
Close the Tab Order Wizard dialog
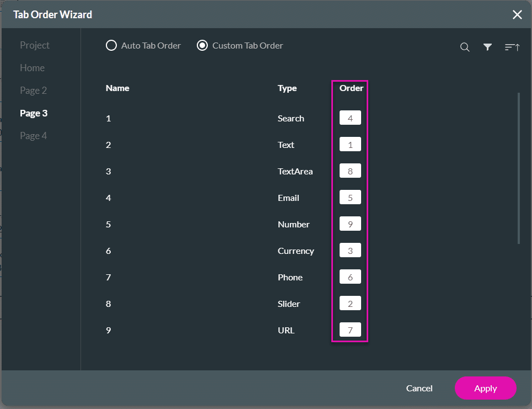point(517,14)
